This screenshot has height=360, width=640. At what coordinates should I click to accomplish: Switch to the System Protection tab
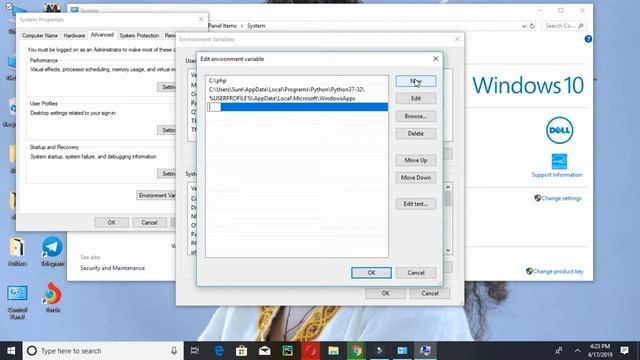pos(139,36)
